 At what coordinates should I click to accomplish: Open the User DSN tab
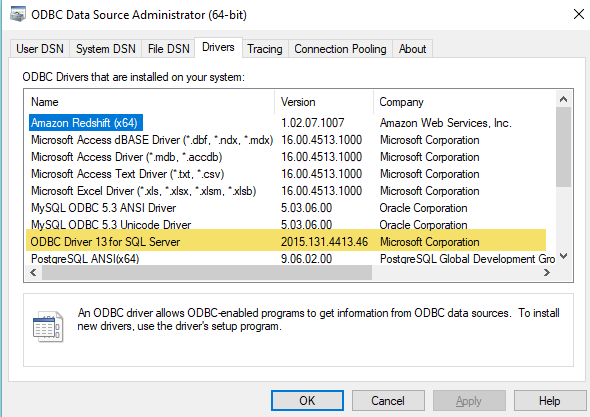[x=40, y=49]
